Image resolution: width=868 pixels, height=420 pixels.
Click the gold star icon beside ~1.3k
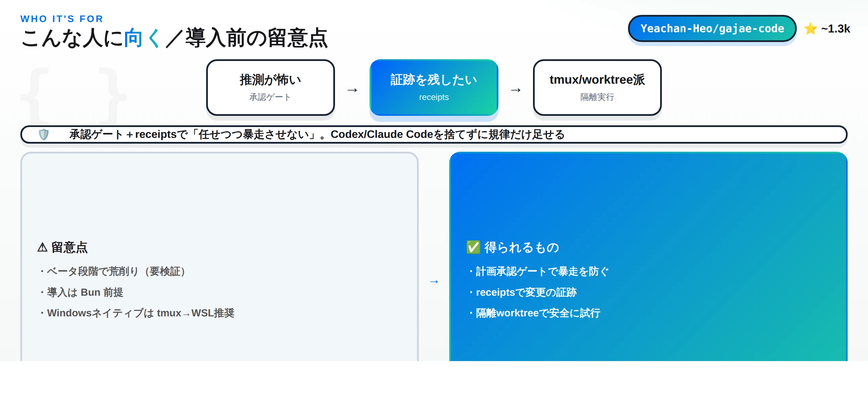click(811, 29)
